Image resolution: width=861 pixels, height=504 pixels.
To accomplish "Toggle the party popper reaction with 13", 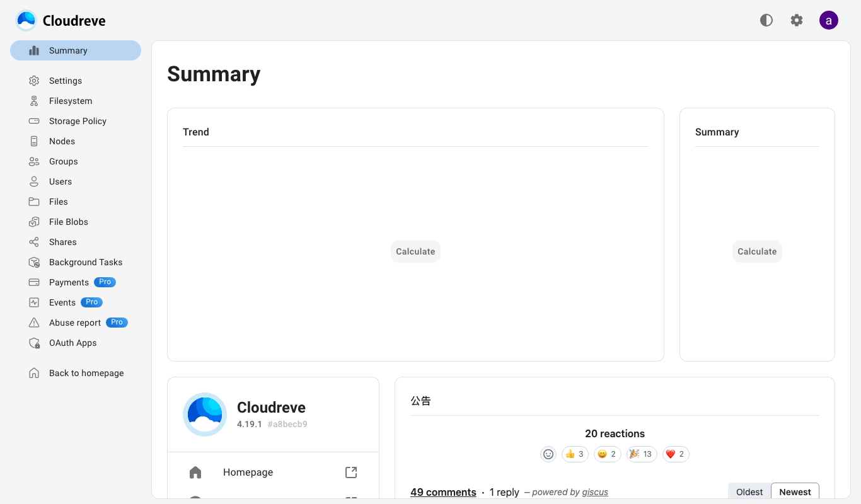I will click(642, 454).
